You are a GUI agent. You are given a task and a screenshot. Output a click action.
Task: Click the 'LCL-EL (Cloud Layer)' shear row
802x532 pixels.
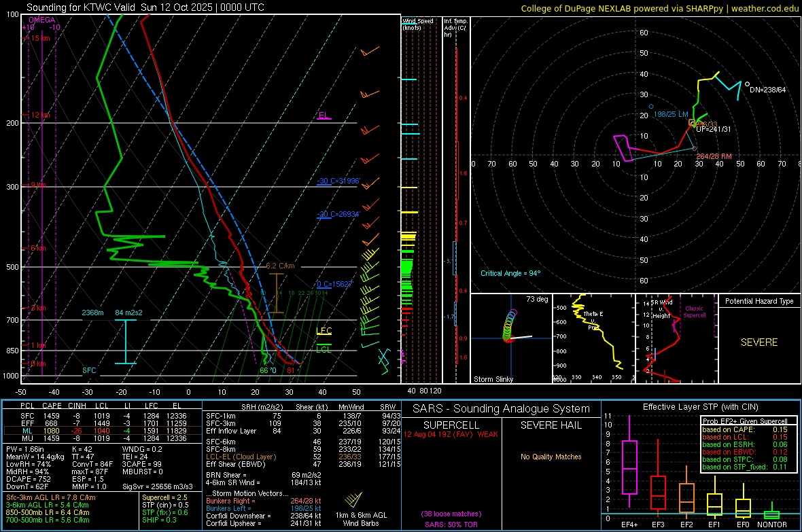click(x=303, y=457)
